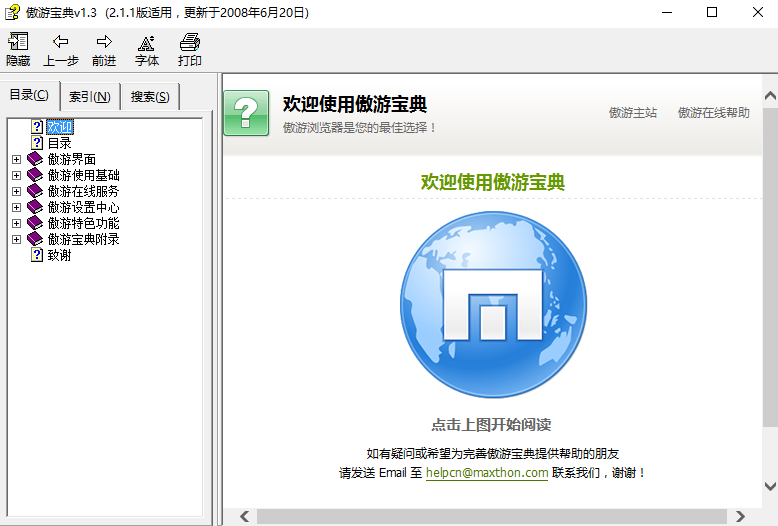The height and width of the screenshot is (526, 778).
Task: Click the 傲游浏览器是您的最佳选择 subtitle text
Action: (x=360, y=128)
